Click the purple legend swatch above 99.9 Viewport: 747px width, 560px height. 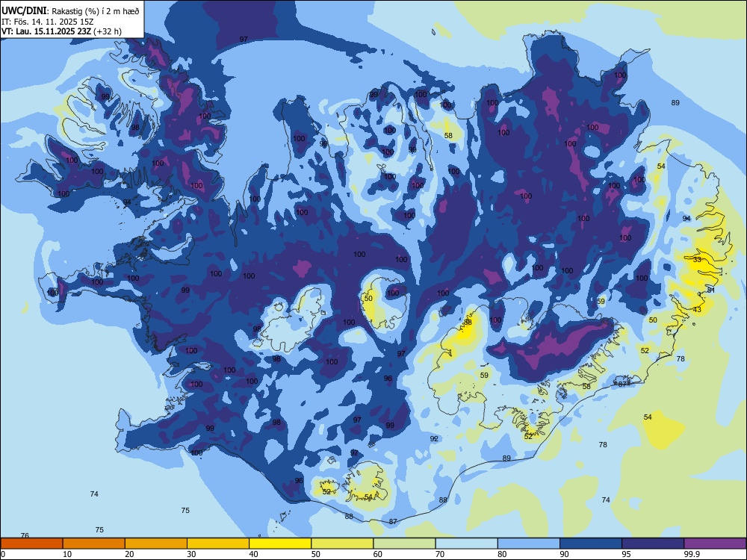[x=715, y=544]
